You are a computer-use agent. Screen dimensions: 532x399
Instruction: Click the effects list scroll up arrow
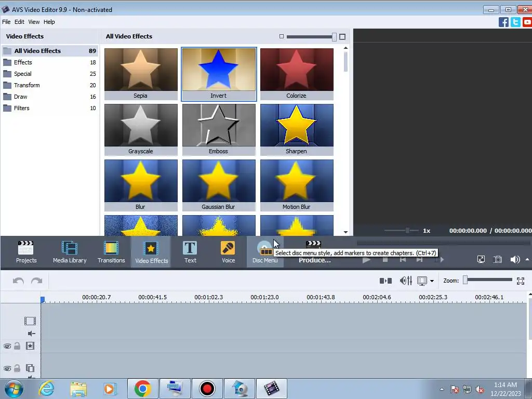(x=345, y=48)
